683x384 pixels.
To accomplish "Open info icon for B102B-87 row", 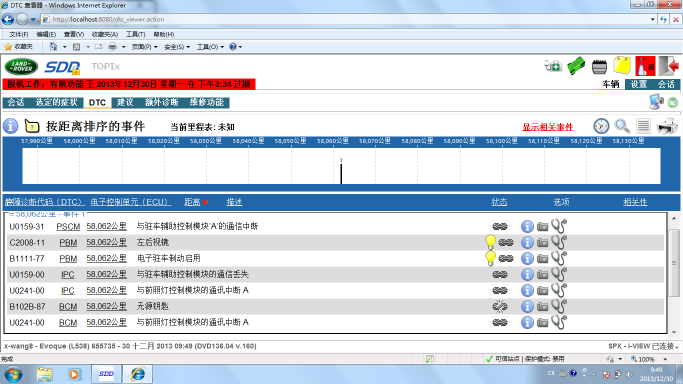I will coord(527,307).
